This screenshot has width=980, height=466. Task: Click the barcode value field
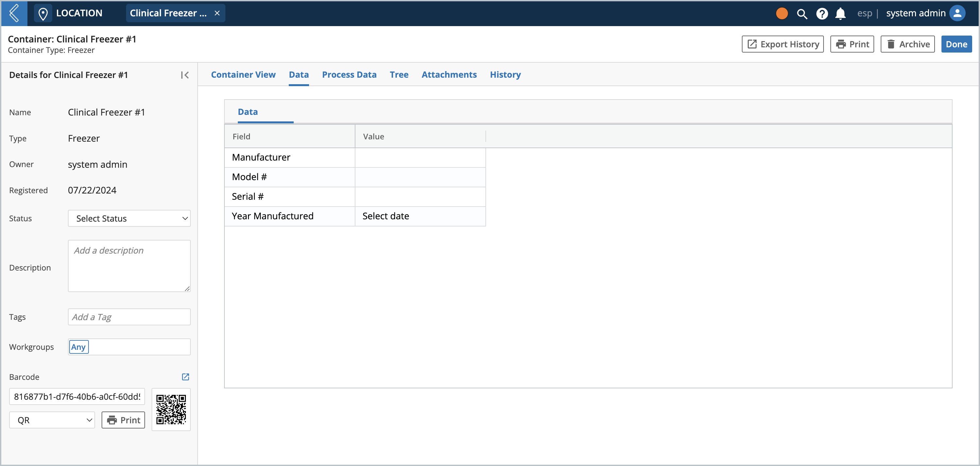pos(77,396)
